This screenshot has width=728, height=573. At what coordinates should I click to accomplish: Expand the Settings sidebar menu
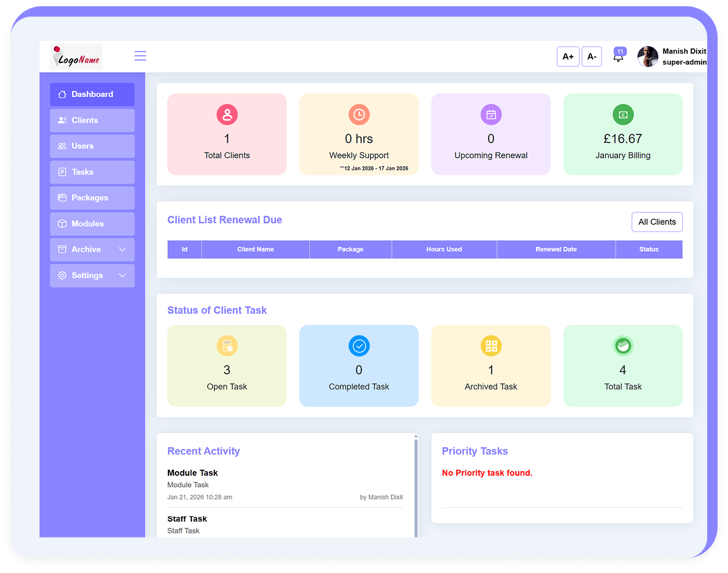coord(92,275)
